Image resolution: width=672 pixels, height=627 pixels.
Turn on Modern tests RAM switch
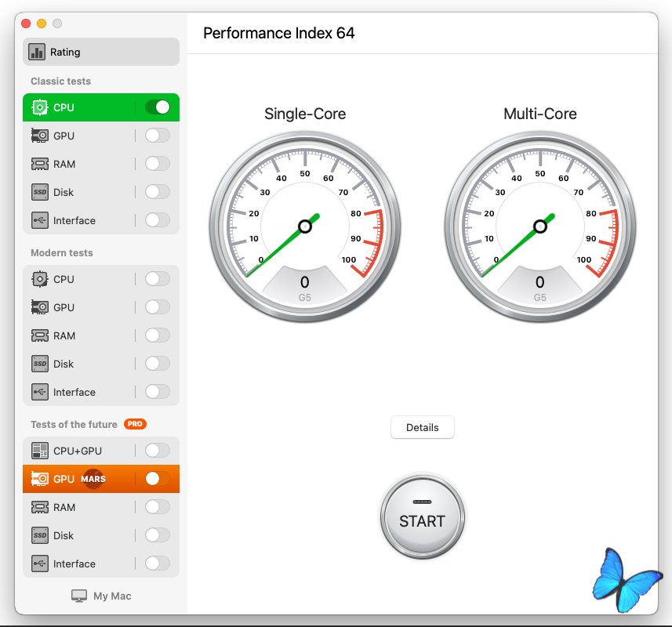[x=158, y=335]
